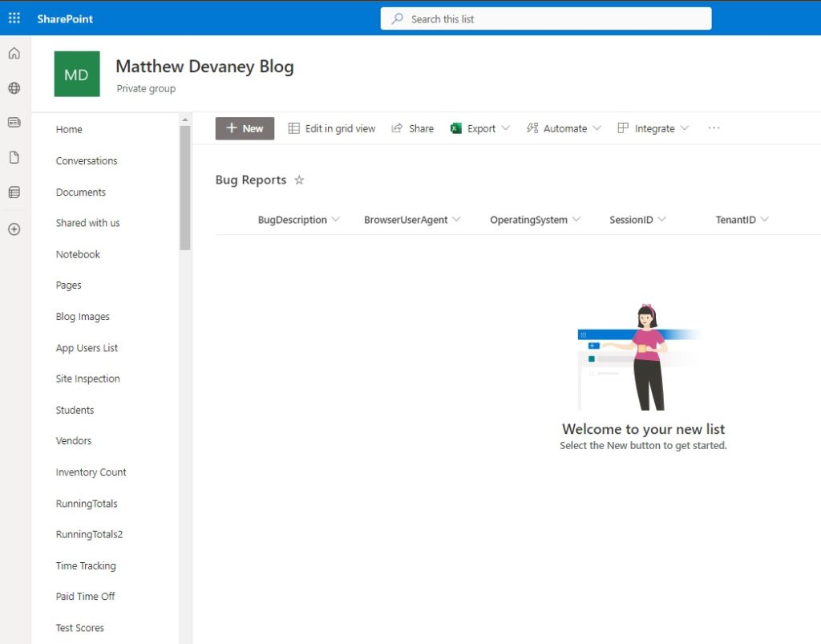This screenshot has width=821, height=644.
Task: Click Edit in grid view
Action: (x=332, y=128)
